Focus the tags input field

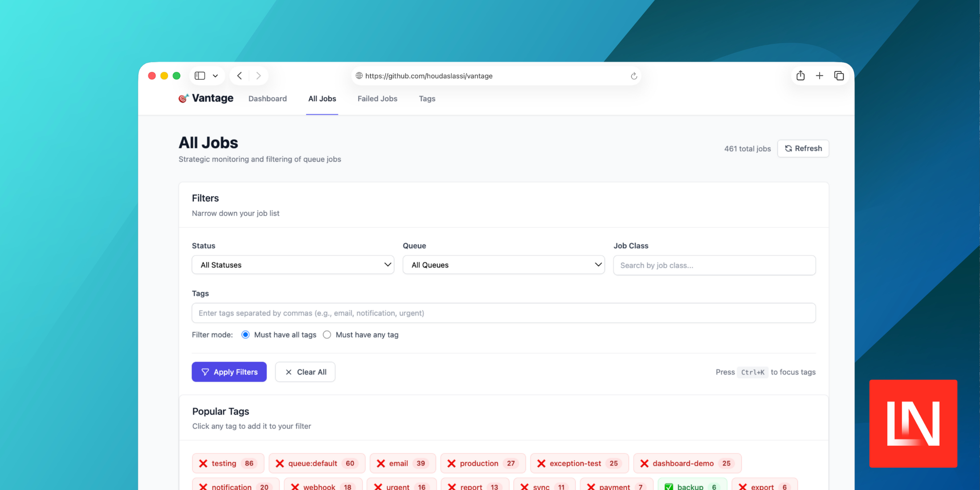(x=503, y=313)
